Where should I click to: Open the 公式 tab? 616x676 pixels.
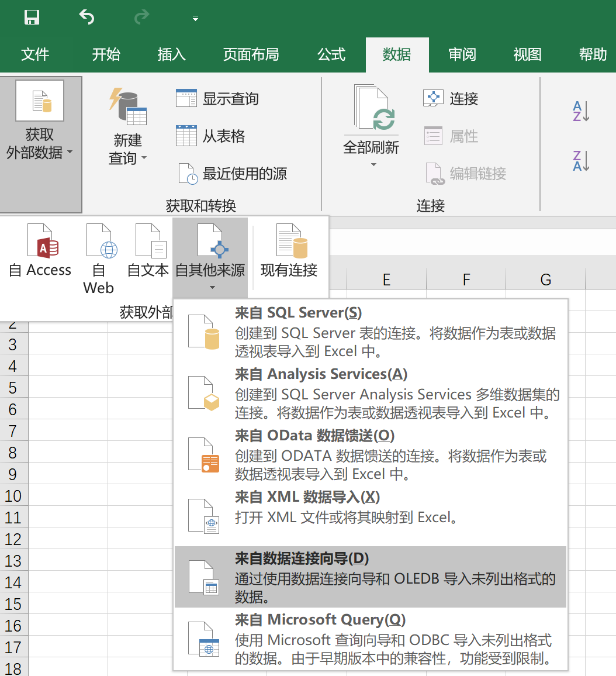click(331, 54)
